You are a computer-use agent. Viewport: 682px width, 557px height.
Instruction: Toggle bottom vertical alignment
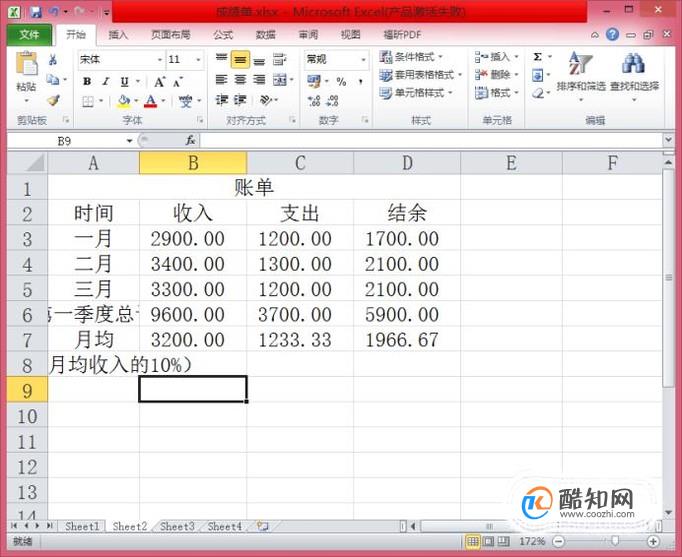[x=259, y=60]
